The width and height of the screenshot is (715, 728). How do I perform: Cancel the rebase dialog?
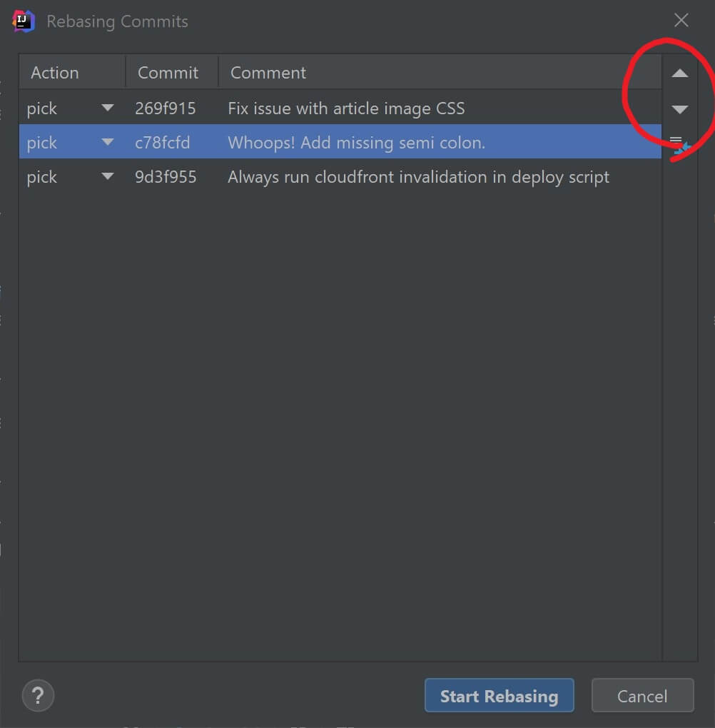[642, 695]
